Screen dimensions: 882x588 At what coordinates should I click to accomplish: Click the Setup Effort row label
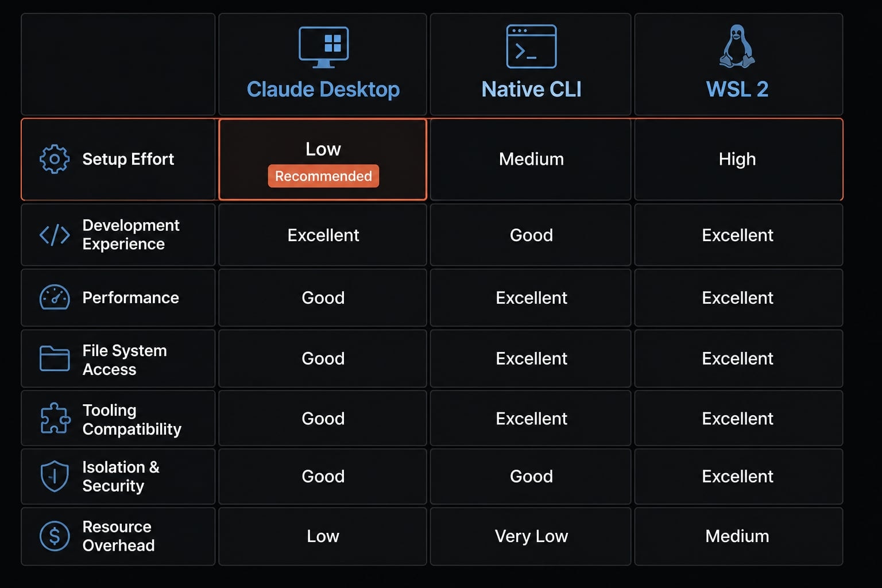point(128,159)
